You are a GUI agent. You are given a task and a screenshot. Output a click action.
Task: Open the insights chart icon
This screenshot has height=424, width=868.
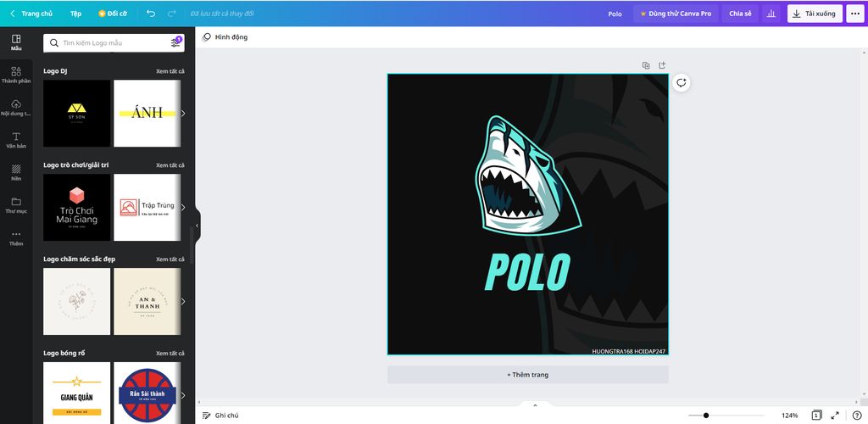coord(771,14)
